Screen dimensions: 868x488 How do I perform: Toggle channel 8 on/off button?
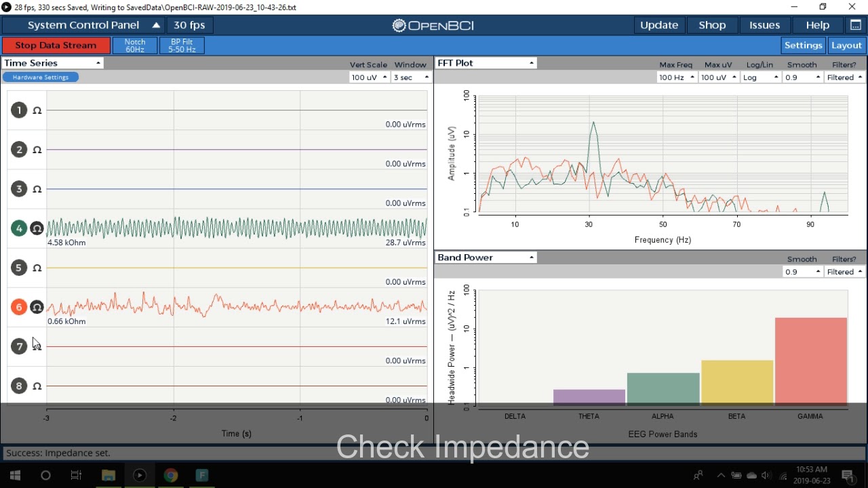coord(19,386)
